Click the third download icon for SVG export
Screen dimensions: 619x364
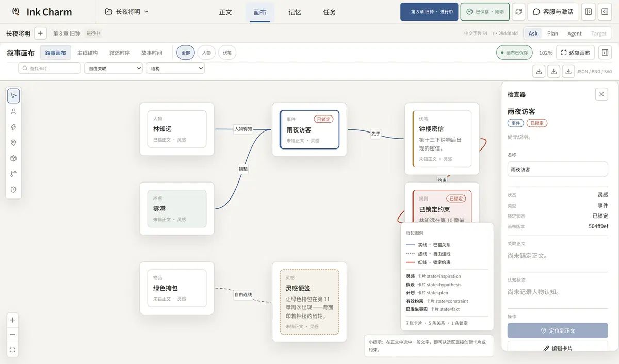click(x=568, y=71)
